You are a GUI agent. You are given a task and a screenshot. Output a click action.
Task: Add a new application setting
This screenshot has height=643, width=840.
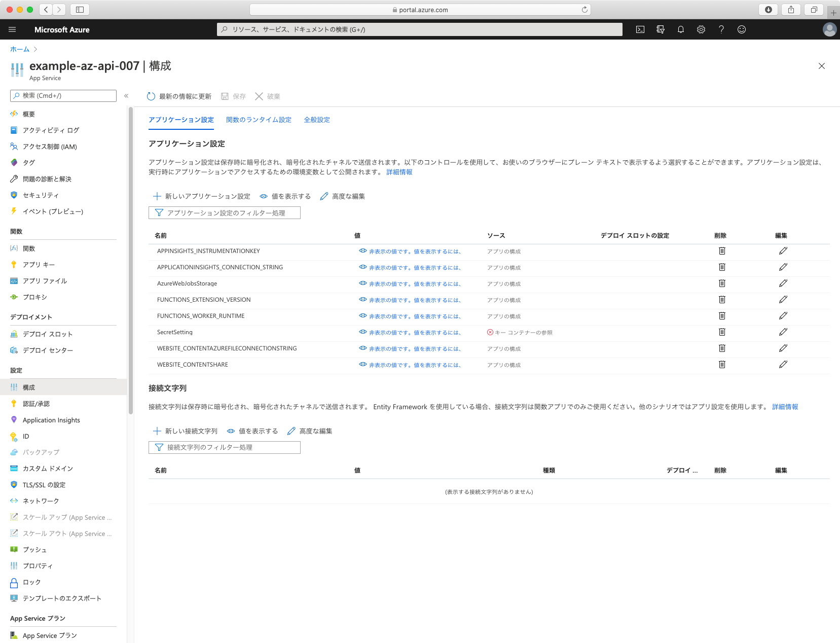[202, 196]
